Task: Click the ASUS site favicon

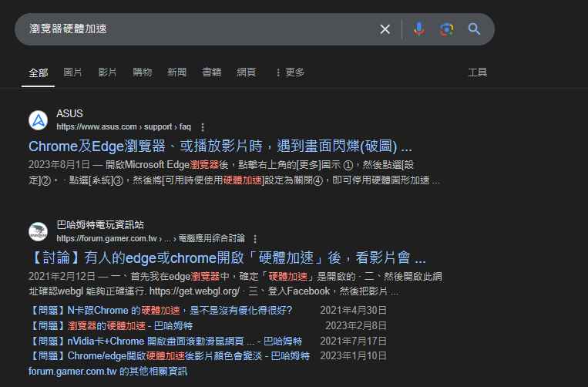Action: (39, 120)
